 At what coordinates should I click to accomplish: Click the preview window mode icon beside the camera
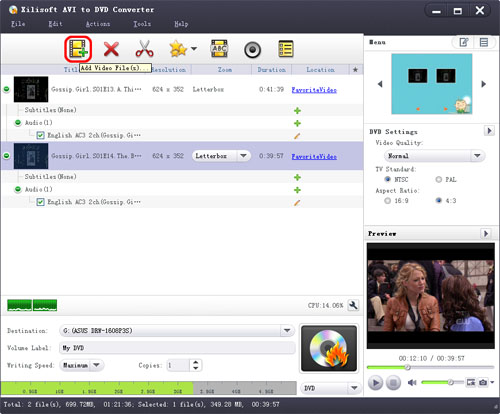point(471,382)
